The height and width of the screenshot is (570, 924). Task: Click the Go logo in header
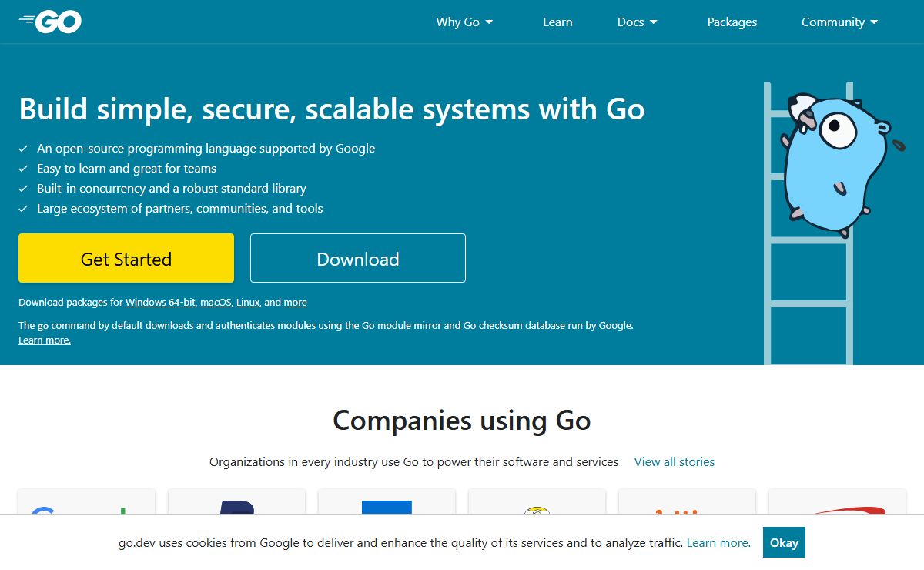50,22
